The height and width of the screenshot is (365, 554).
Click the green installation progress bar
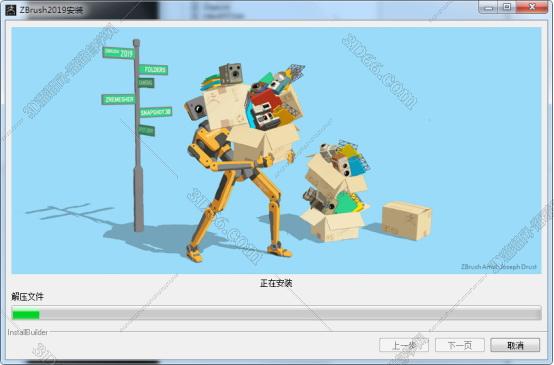click(276, 314)
